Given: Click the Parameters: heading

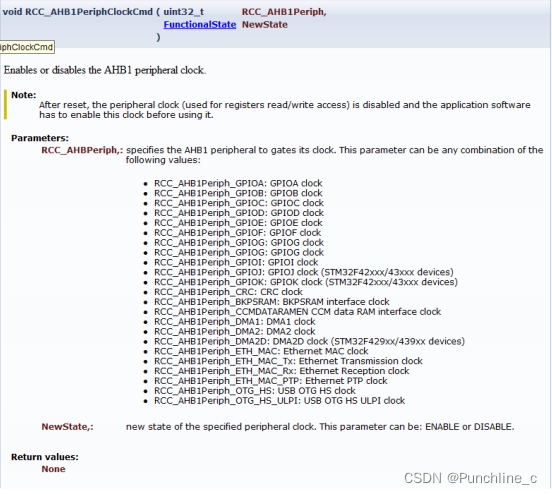Looking at the screenshot, I should [40, 138].
